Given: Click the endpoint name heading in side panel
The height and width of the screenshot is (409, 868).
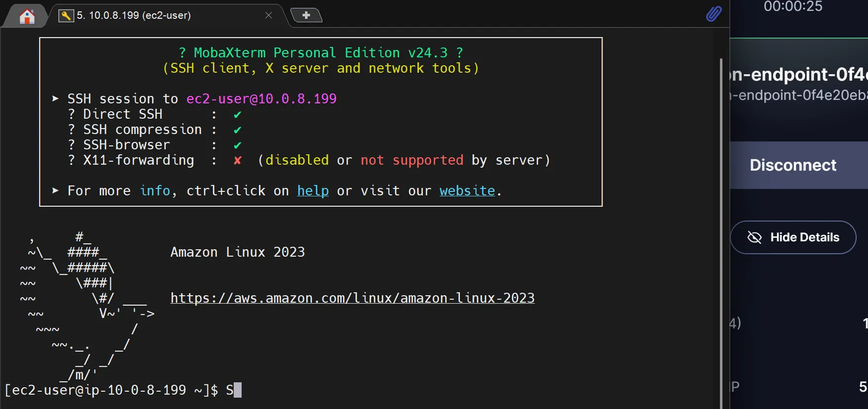Looking at the screenshot, I should pyautogui.click(x=799, y=74).
